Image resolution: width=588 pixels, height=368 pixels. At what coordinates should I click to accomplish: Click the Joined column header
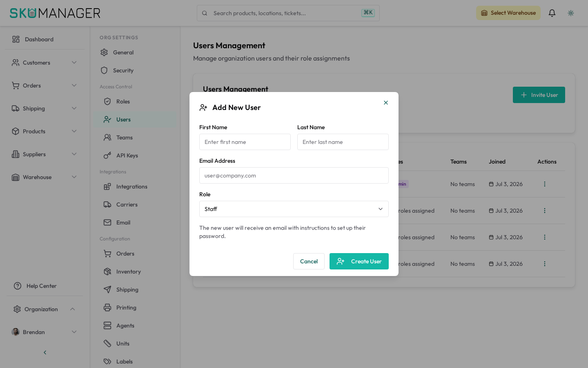pyautogui.click(x=497, y=162)
